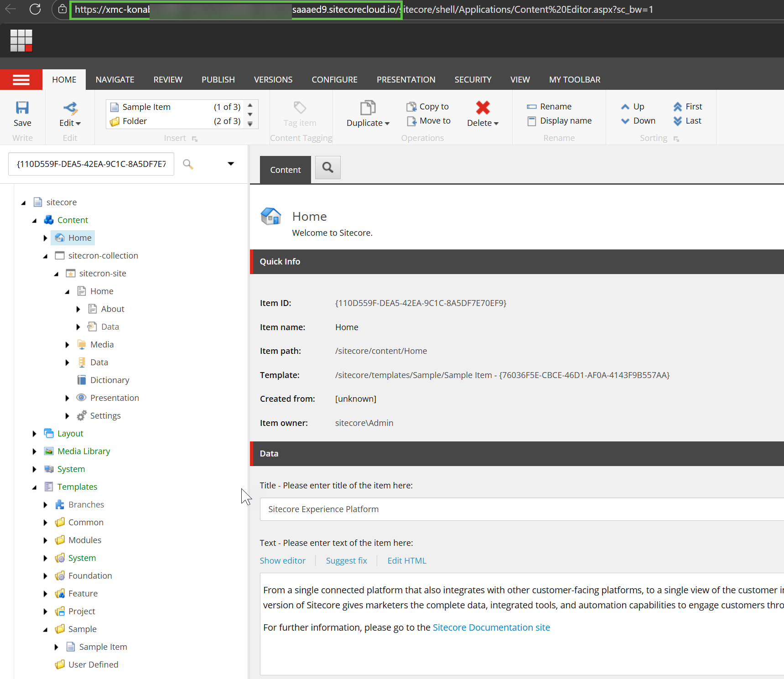The image size is (784, 679).
Task: Expand the Media Library tree node
Action: coord(34,451)
